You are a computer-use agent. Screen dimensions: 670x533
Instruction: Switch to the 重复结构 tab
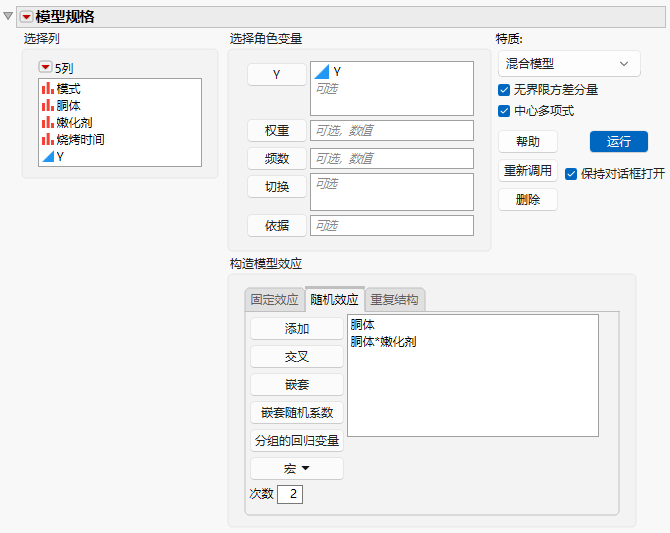[x=394, y=300]
